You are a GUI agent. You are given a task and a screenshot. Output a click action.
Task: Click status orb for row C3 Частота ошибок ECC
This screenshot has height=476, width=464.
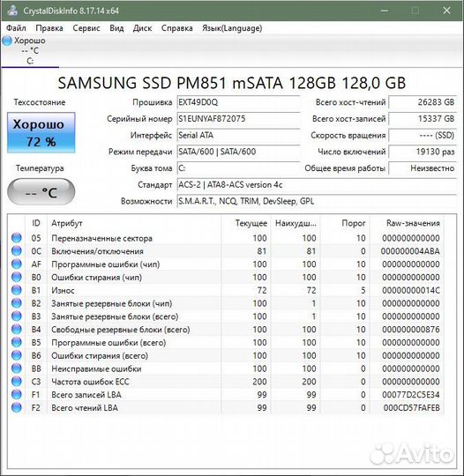(x=17, y=382)
